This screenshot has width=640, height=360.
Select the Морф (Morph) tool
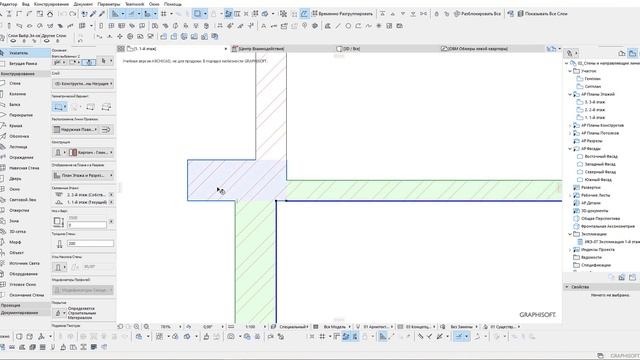[15, 242]
